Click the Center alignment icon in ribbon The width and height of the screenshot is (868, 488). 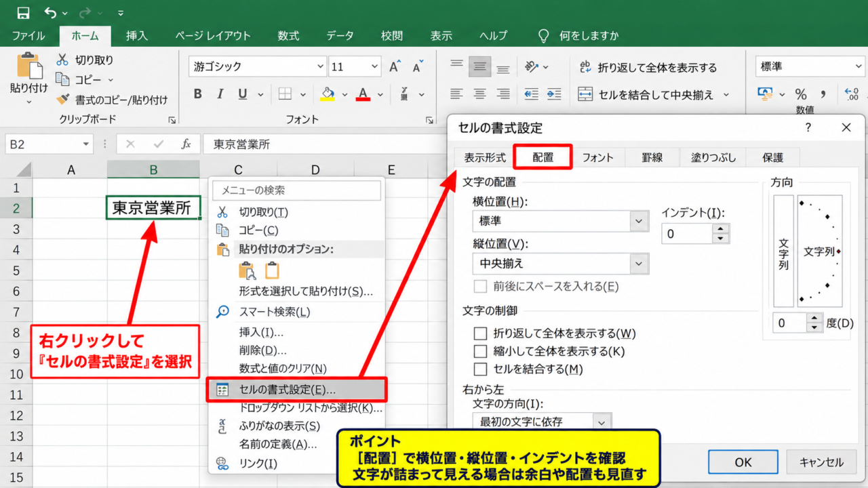pos(480,94)
